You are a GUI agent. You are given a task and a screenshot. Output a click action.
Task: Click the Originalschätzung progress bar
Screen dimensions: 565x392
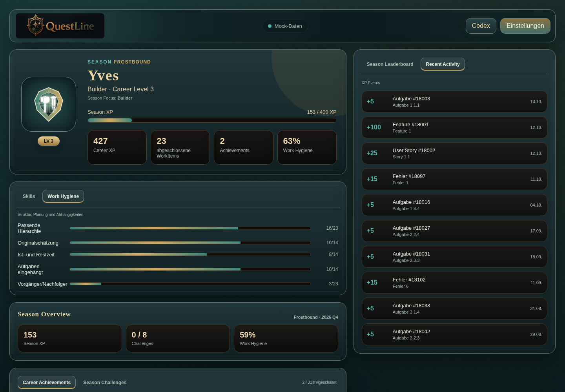pyautogui.click(x=190, y=243)
